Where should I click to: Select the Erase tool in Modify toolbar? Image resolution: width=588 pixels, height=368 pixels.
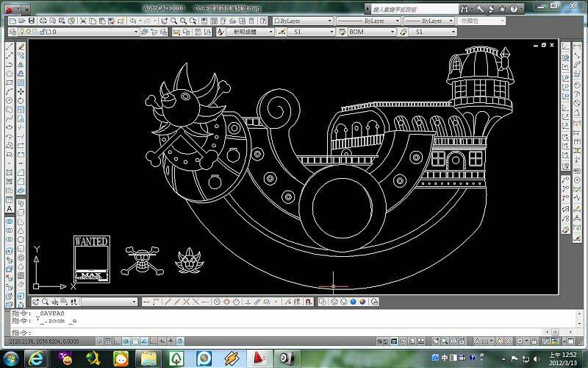(21, 46)
